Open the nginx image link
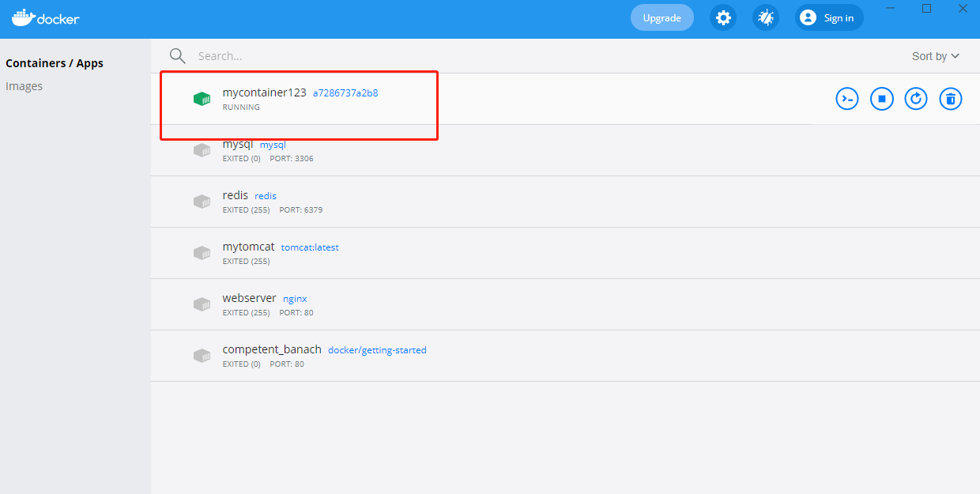Screen dimensions: 980x494 pos(295,299)
